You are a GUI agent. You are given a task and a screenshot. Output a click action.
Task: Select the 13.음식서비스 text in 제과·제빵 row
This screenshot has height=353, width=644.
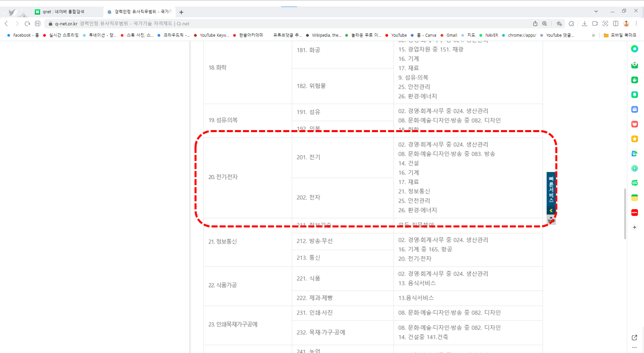pyautogui.click(x=416, y=298)
